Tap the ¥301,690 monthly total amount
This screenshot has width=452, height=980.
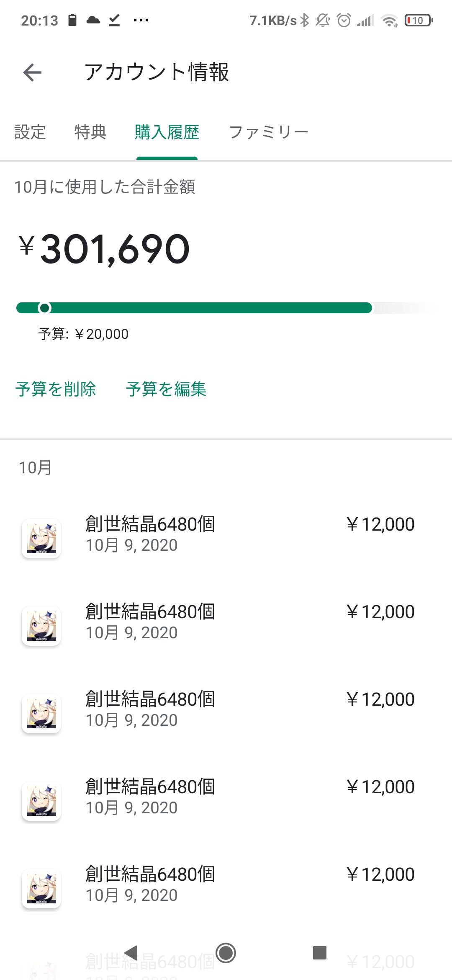point(105,250)
